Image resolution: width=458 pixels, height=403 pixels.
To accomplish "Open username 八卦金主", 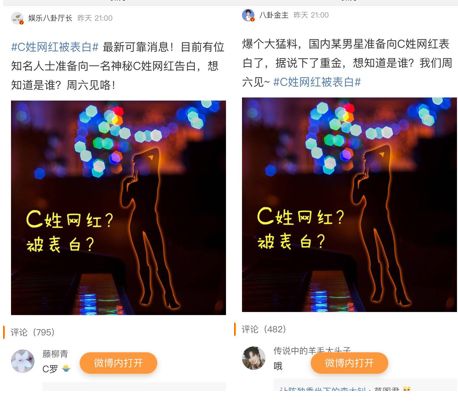I will coord(274,15).
